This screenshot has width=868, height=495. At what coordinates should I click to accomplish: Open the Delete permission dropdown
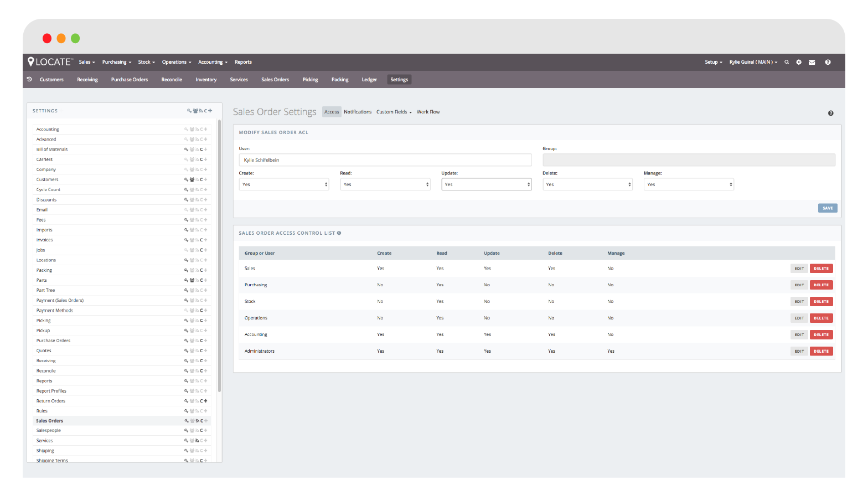[588, 184]
